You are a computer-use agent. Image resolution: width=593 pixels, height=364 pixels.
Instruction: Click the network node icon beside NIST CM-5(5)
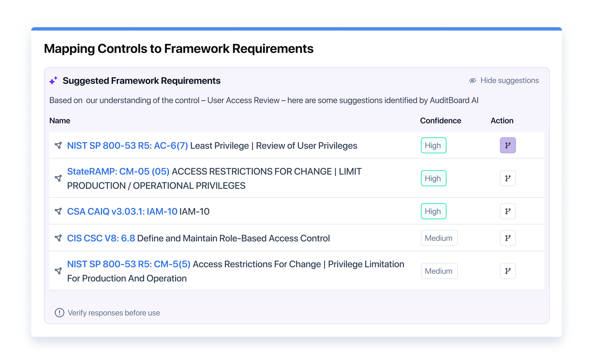(x=58, y=271)
